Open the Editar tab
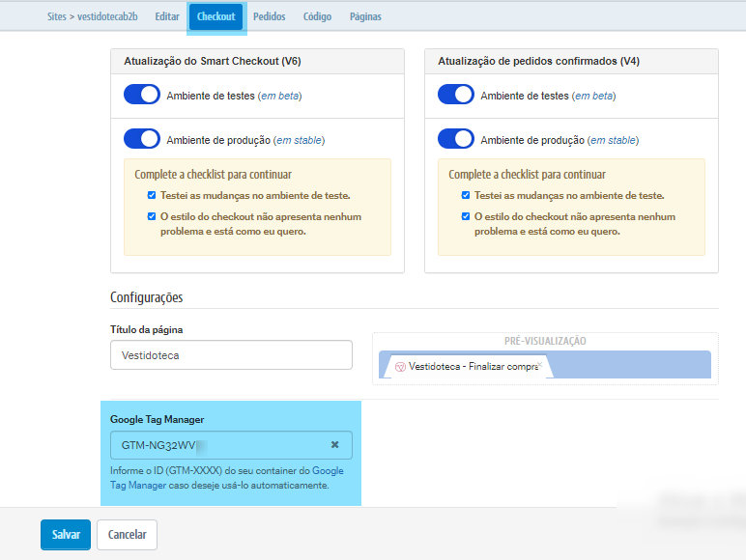Viewport: 746px width, 560px height. pos(167,16)
